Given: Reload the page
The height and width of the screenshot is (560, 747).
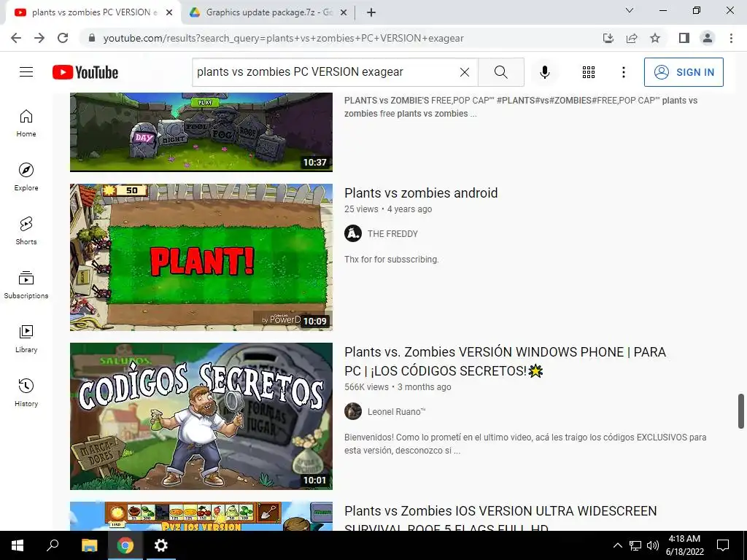Looking at the screenshot, I should (63, 38).
